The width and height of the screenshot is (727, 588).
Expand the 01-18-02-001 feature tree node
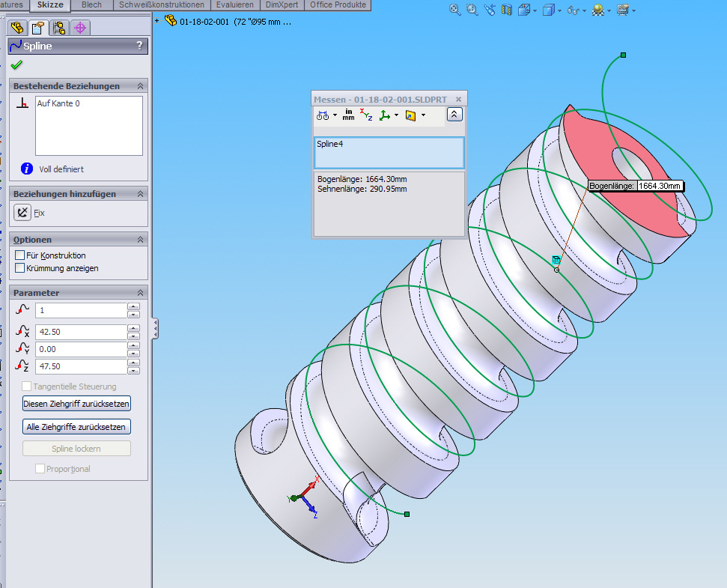click(157, 21)
